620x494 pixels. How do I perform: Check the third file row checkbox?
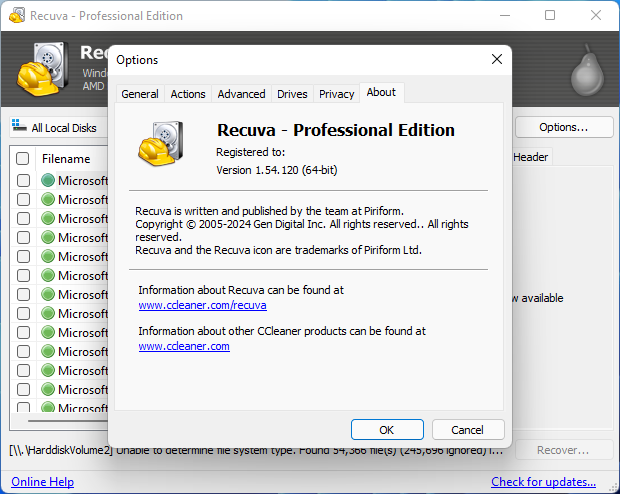[23, 218]
